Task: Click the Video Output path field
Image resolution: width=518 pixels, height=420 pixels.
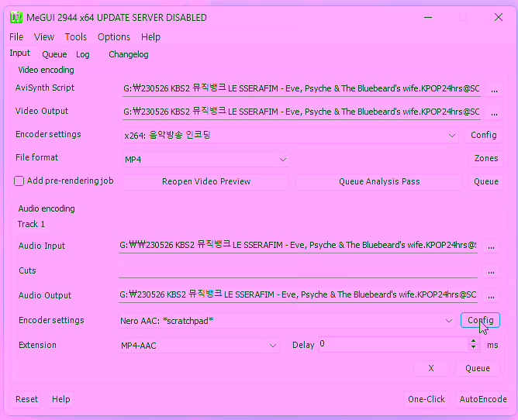Action: pos(302,112)
